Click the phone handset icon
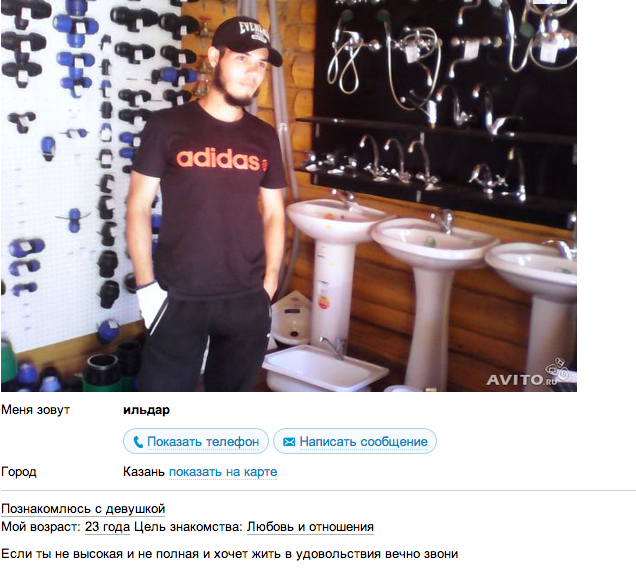Image resolution: width=636 pixels, height=574 pixels. (138, 442)
